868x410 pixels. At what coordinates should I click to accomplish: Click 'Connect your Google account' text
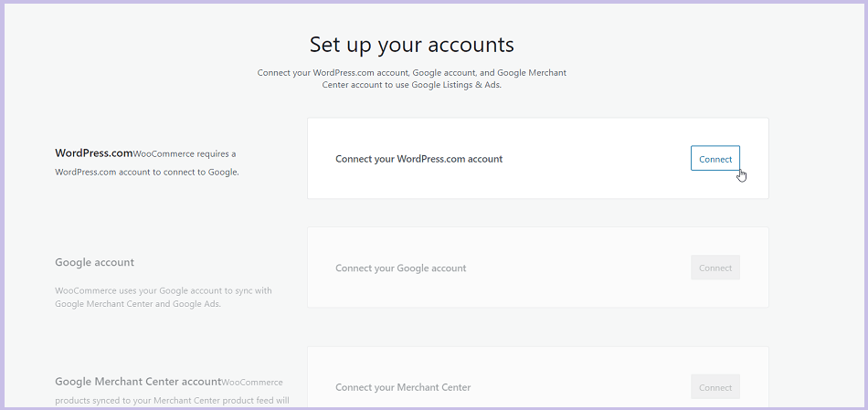pyautogui.click(x=401, y=268)
